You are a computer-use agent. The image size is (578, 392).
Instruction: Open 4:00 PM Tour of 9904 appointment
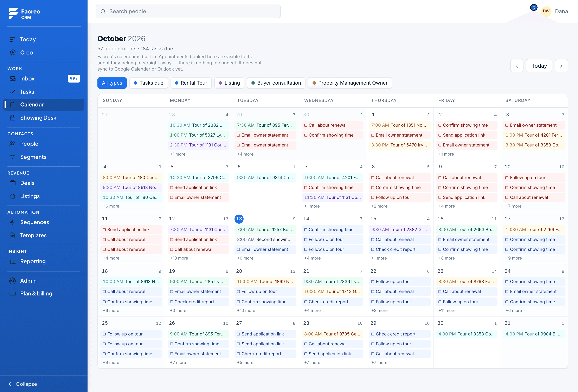coord(534,334)
